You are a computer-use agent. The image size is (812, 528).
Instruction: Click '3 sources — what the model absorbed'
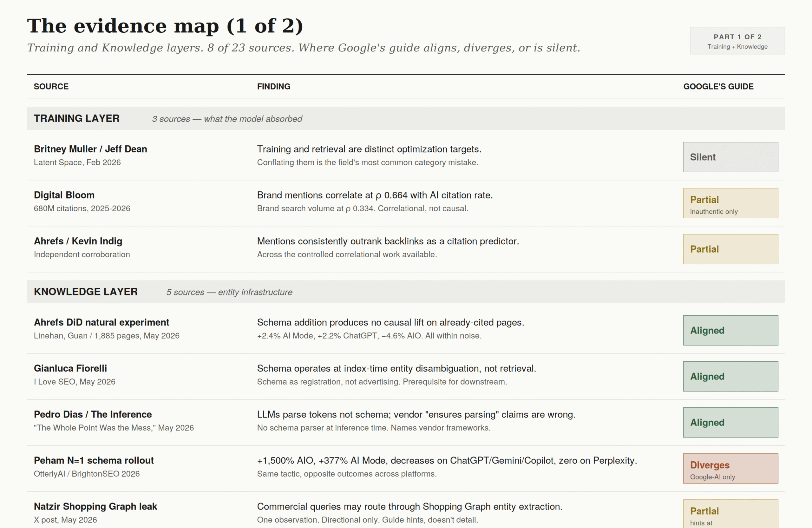[227, 119]
